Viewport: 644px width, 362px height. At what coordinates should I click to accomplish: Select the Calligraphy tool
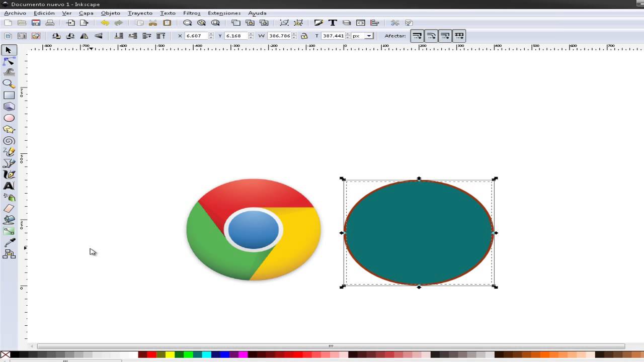tap(9, 174)
